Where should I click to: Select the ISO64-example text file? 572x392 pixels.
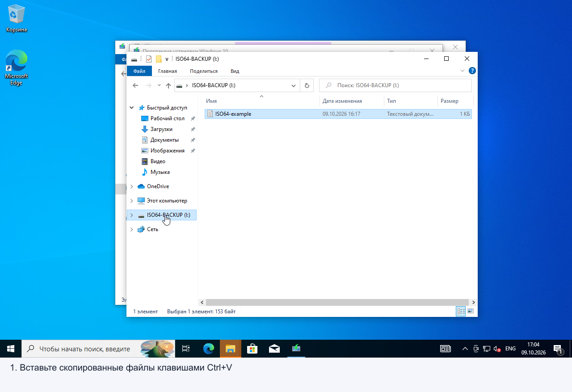[338, 114]
